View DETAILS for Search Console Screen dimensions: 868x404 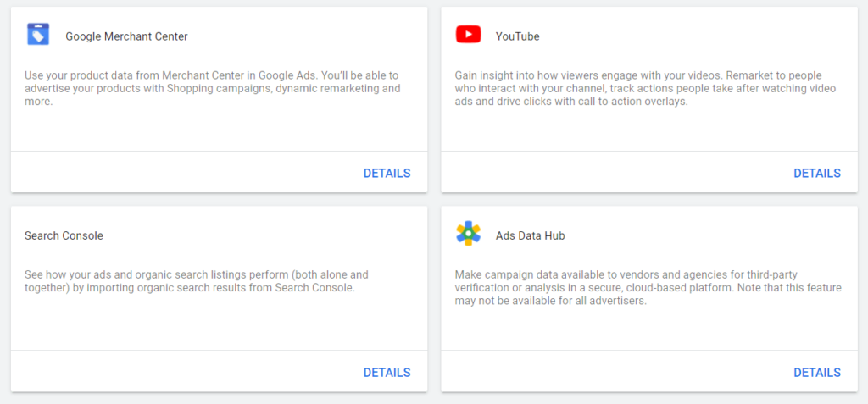tap(387, 373)
